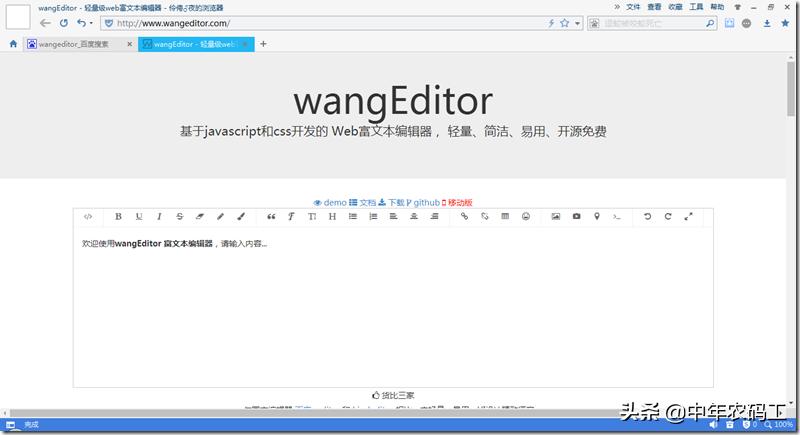800x435 pixels.
Task: Apply italic formatting with I icon
Action: tap(159, 217)
